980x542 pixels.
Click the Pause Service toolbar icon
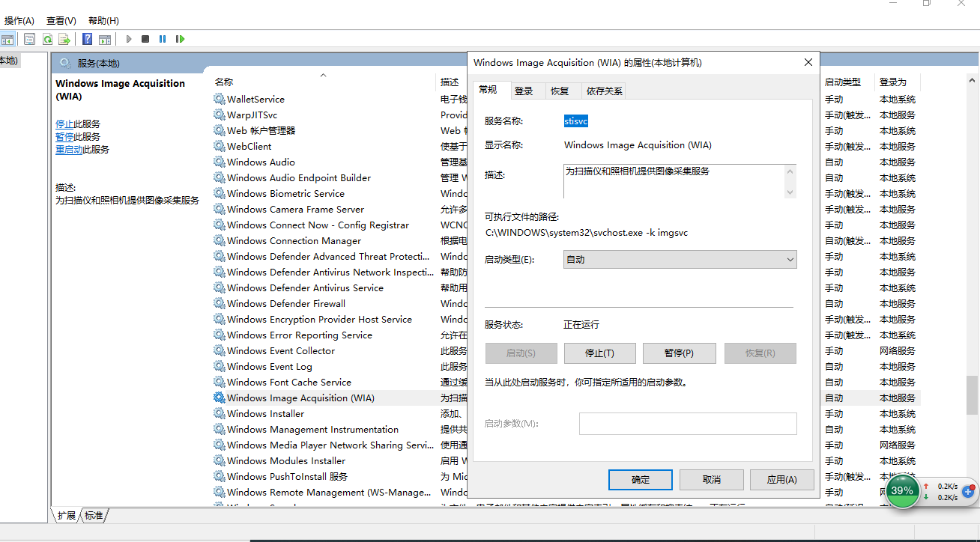pyautogui.click(x=163, y=39)
